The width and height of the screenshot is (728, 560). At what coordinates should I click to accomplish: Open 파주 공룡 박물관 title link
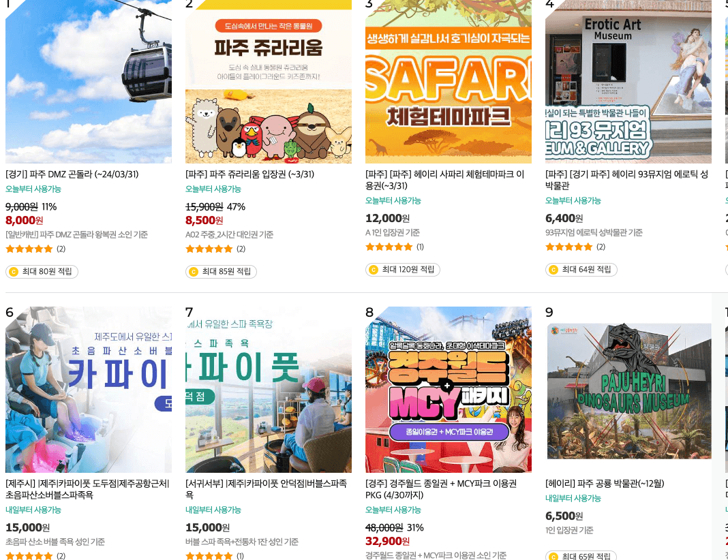click(605, 484)
